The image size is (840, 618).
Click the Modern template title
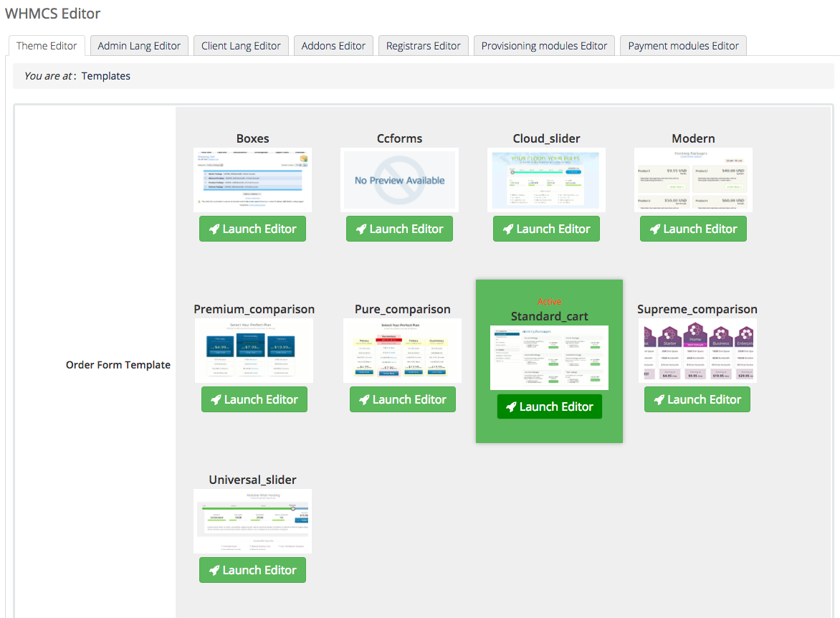tap(692, 138)
